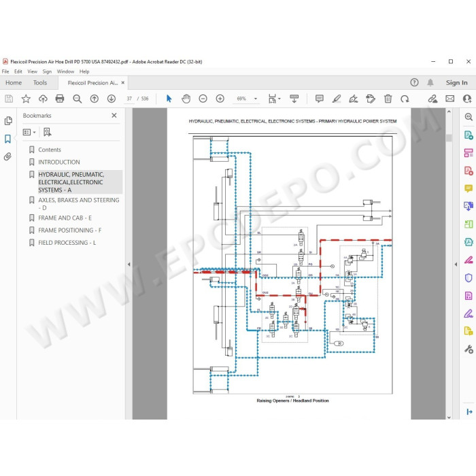Collapse the left navigation pane arrow
The image size is (476, 476).
coord(129,265)
